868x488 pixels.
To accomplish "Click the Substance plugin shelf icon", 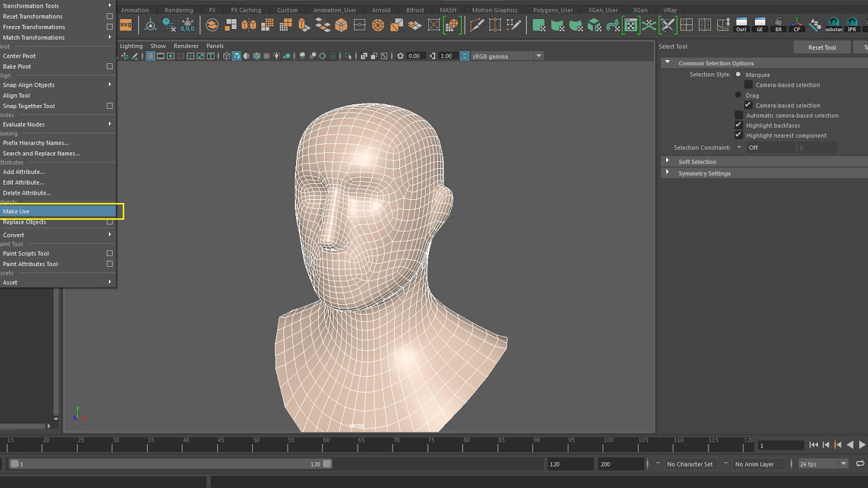I will tap(834, 22).
